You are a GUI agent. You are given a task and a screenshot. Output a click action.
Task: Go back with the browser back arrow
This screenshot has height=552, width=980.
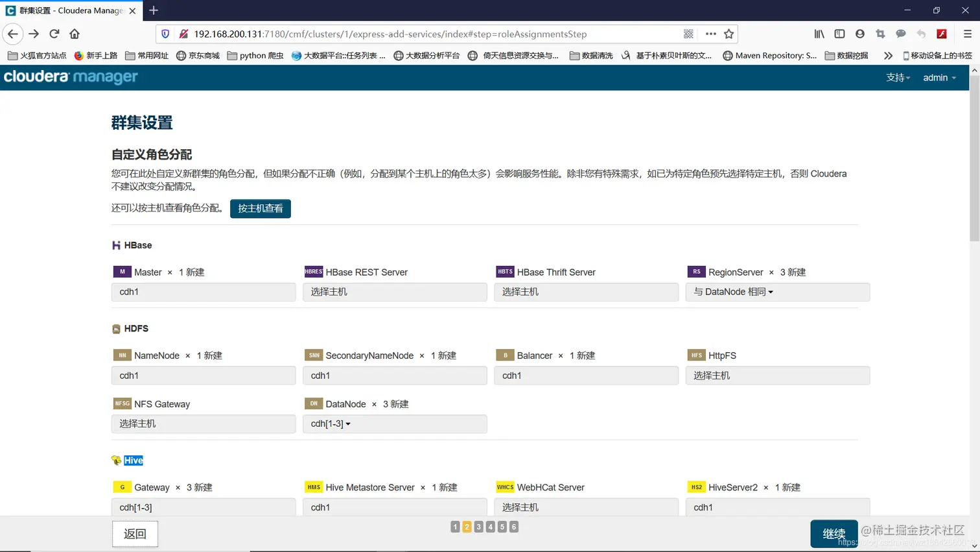click(13, 34)
